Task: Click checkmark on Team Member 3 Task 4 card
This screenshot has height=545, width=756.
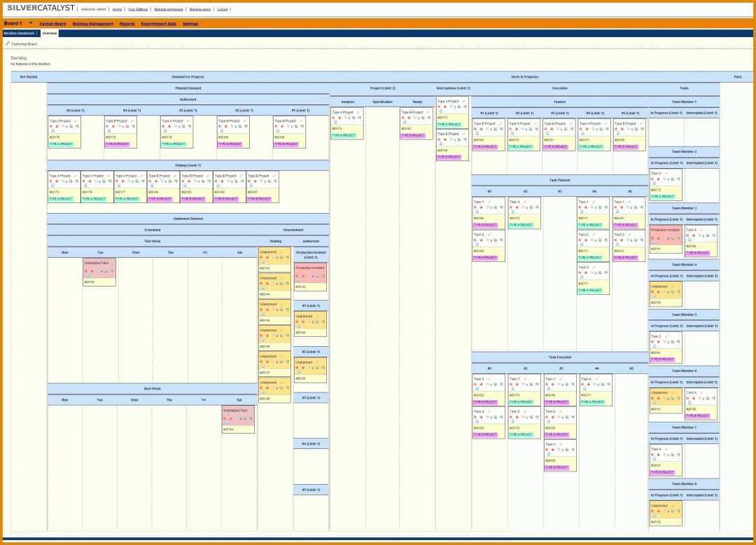Action: tap(701, 230)
